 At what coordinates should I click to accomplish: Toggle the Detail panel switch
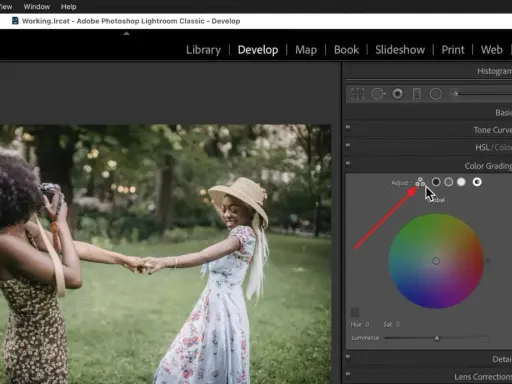click(x=348, y=357)
